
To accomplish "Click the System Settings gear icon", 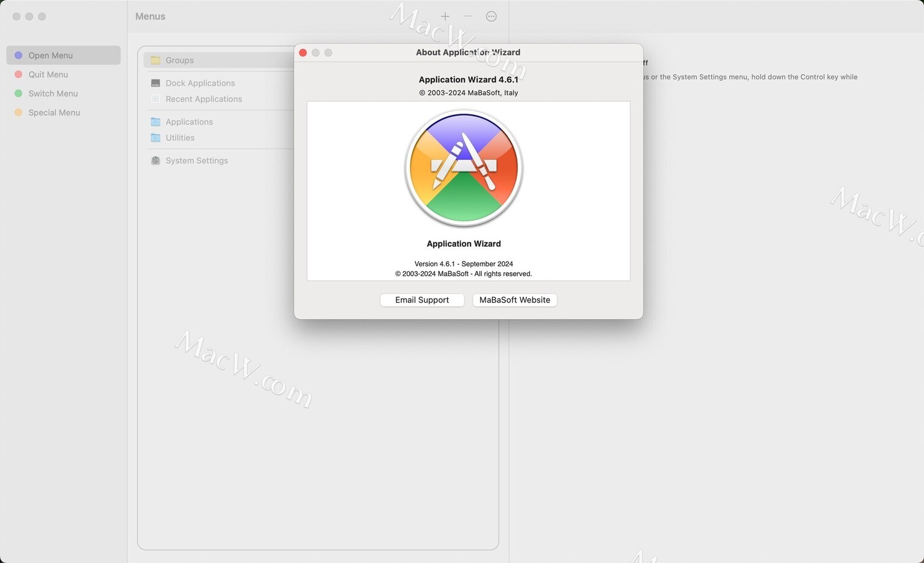I will 156,161.
